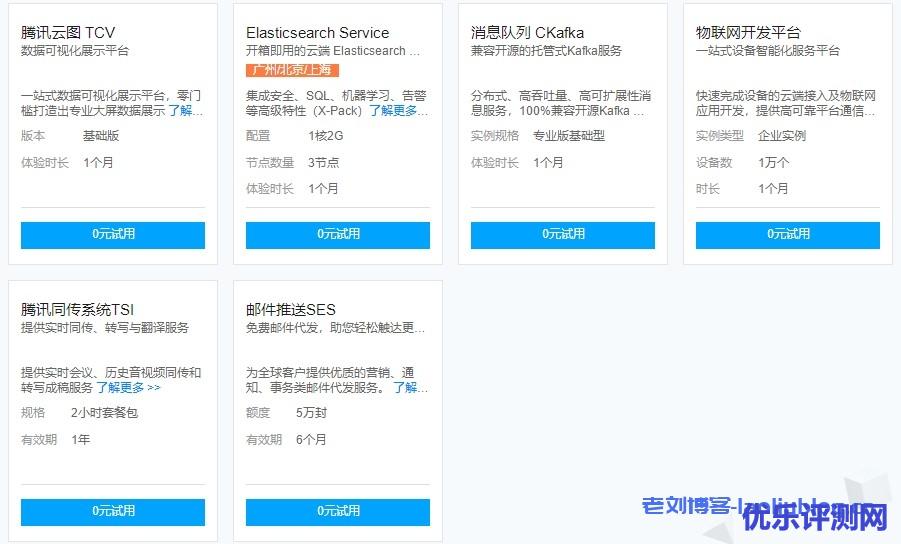
Task: Click the 物联网开发平台 description paragraph
Action: 786,103
